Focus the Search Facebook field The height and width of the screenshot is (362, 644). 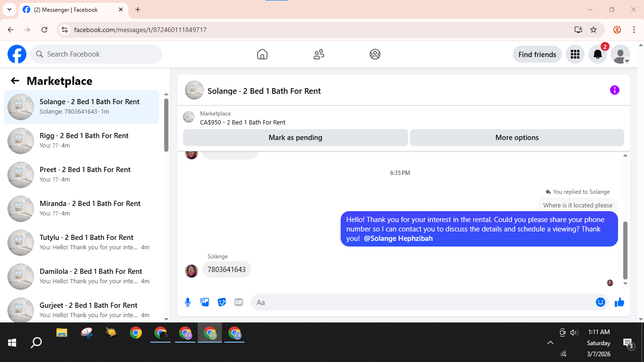[96, 54]
